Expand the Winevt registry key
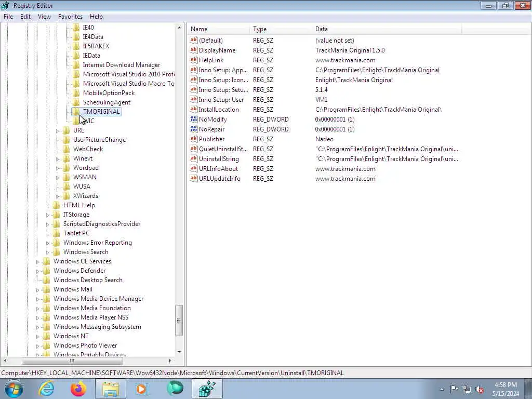This screenshot has width=532, height=399. click(57, 159)
